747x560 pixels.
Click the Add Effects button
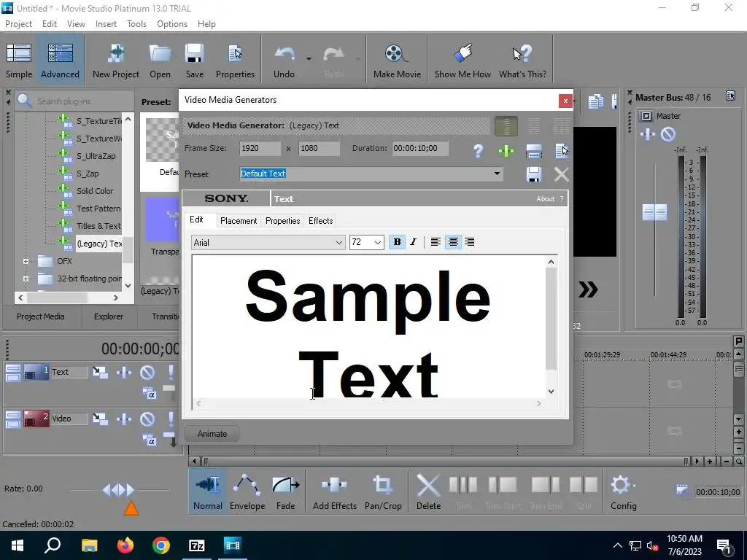point(334,492)
